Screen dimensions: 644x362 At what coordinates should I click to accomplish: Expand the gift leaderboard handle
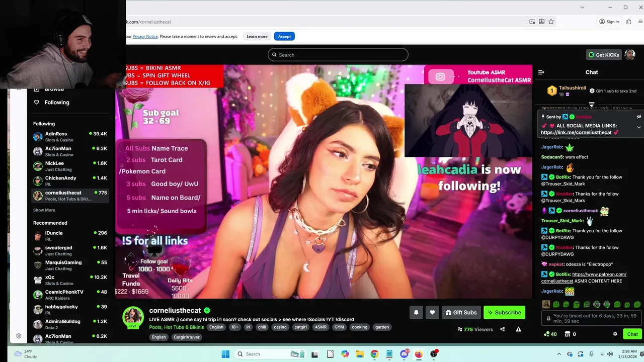coord(592,105)
